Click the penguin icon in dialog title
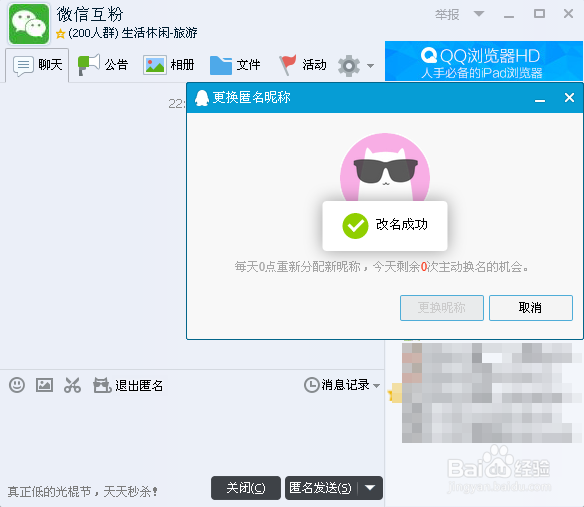 202,98
